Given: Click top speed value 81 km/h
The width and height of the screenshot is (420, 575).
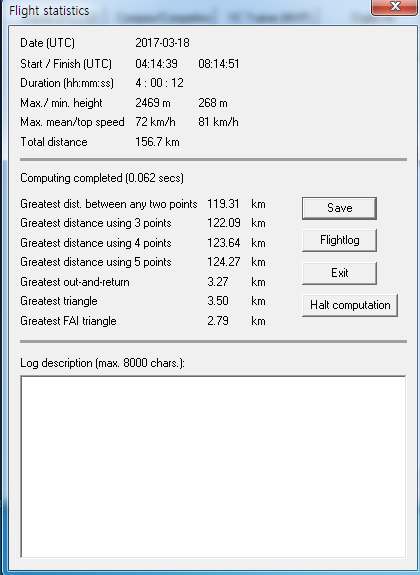Looking at the screenshot, I should [218, 122].
